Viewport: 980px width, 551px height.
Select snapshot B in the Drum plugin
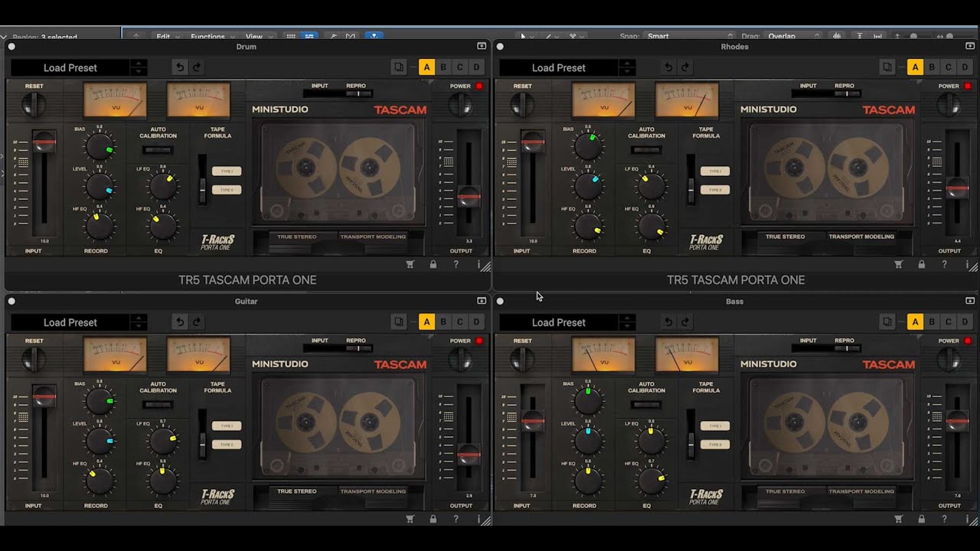pos(443,67)
